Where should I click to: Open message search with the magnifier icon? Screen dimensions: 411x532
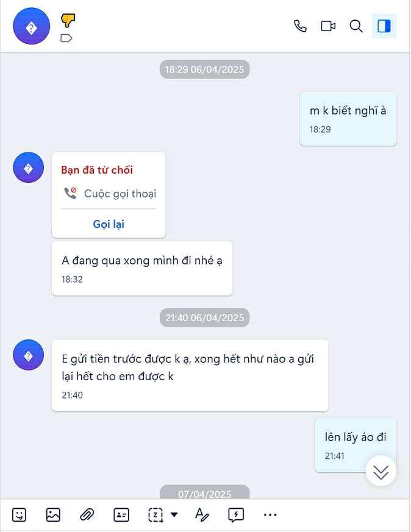[356, 26]
